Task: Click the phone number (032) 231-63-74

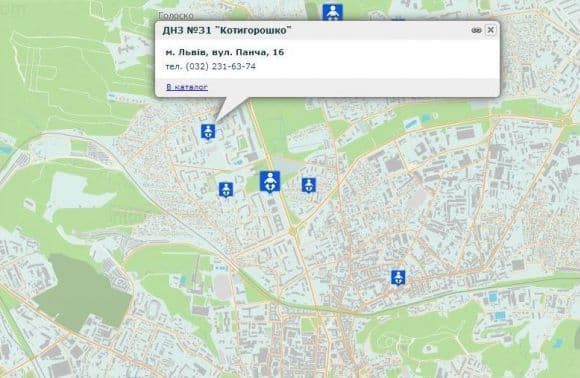Action: 220,67
